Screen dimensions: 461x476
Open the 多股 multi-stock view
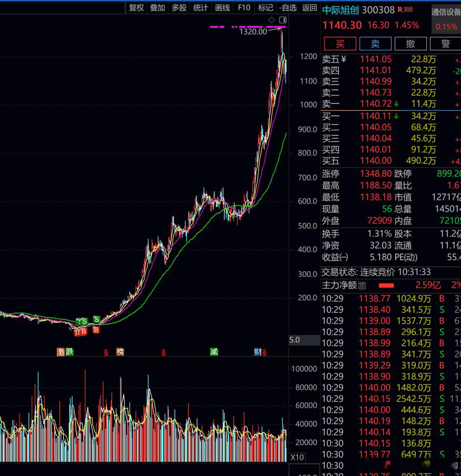coord(179,7)
